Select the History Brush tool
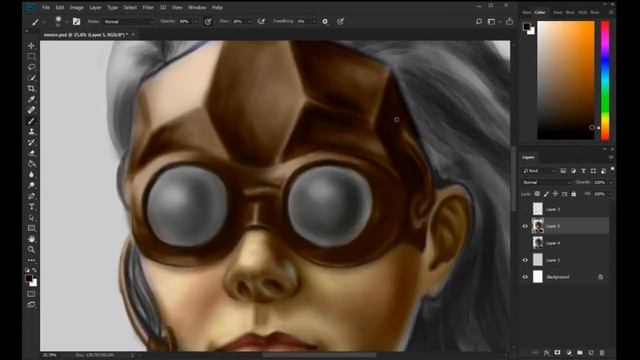The height and width of the screenshot is (360, 640). pos(31,142)
